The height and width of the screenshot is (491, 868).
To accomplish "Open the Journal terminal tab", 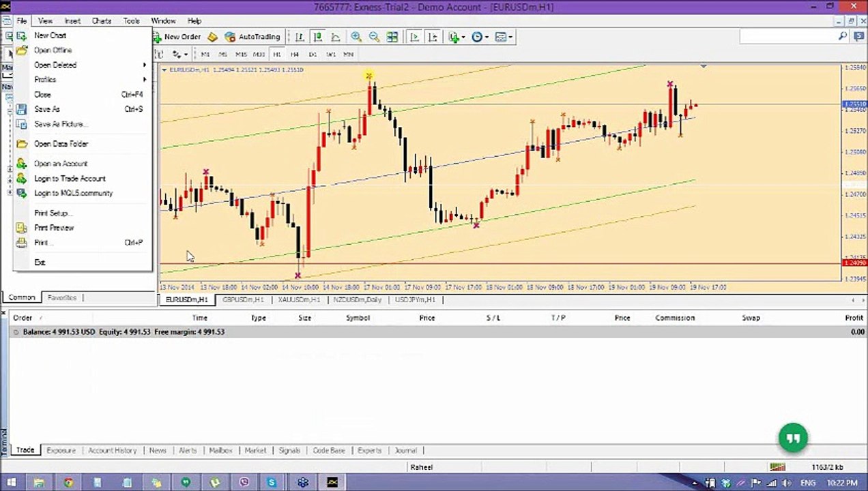I will click(405, 451).
